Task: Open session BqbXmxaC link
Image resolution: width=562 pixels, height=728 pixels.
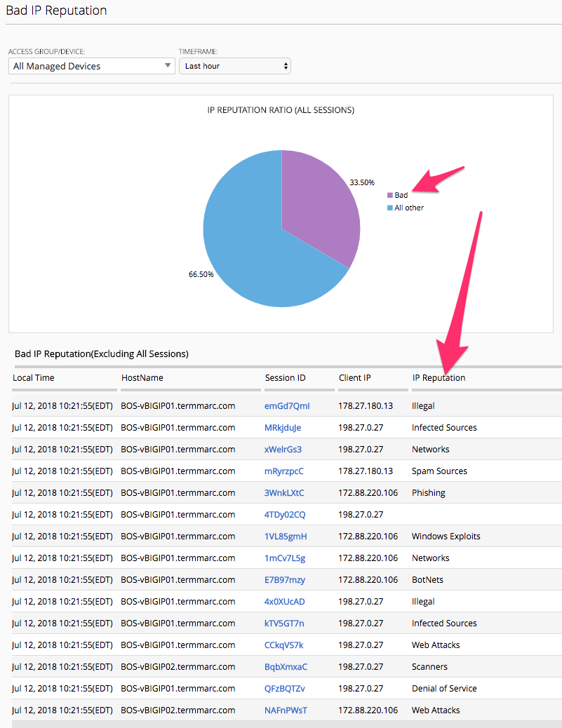Action: point(286,667)
